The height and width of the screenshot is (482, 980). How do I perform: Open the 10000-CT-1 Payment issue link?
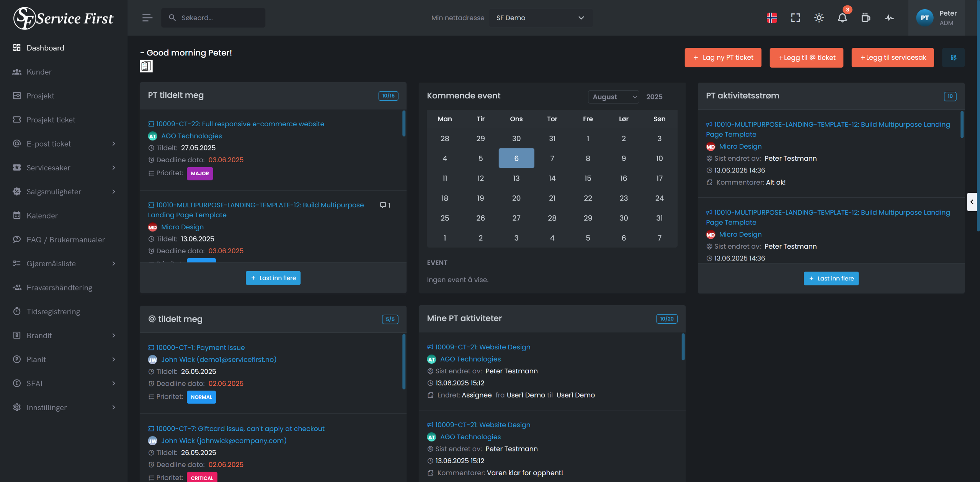[x=200, y=347]
